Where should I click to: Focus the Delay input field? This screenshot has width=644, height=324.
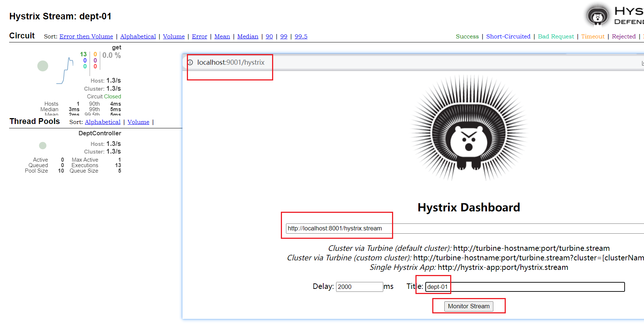pyautogui.click(x=359, y=287)
